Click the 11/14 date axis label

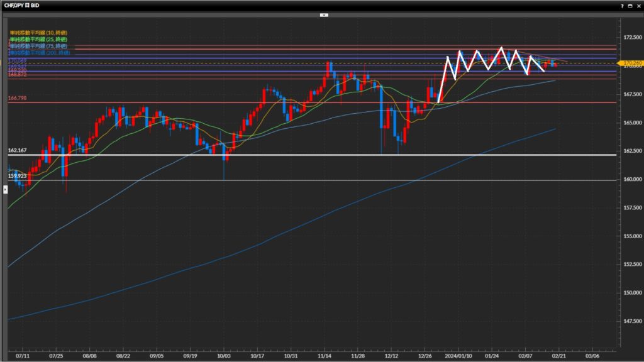(x=324, y=355)
